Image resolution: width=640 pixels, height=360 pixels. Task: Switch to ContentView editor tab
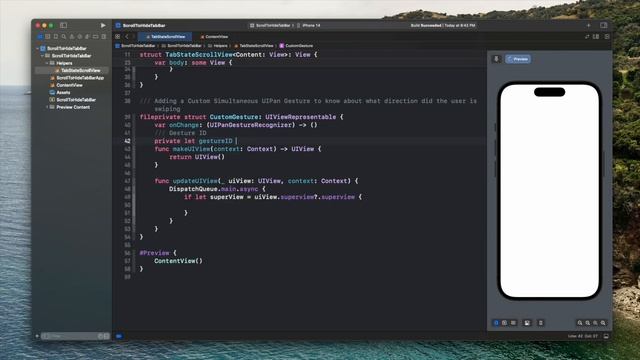tap(214, 37)
